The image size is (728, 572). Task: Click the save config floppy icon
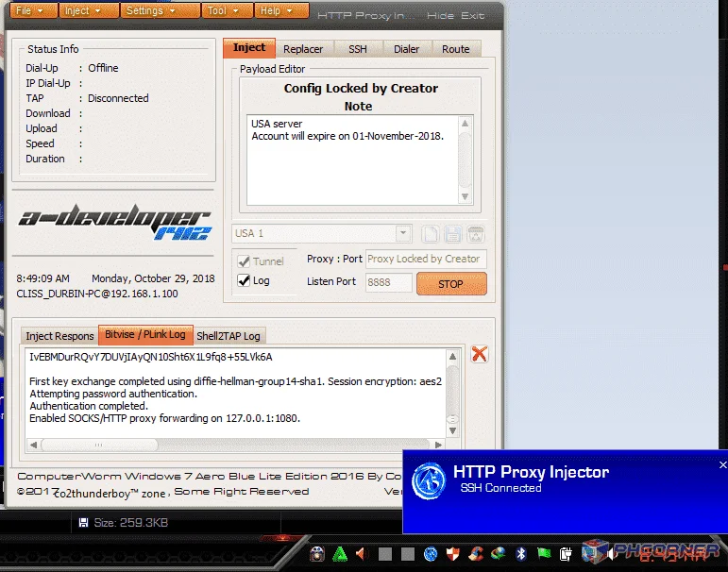pyautogui.click(x=452, y=234)
